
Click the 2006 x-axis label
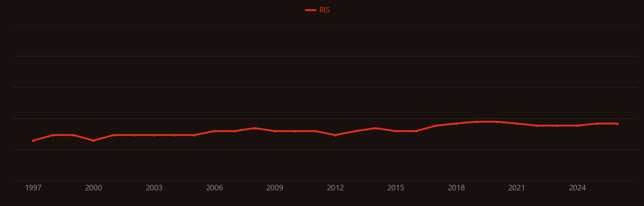click(x=214, y=188)
